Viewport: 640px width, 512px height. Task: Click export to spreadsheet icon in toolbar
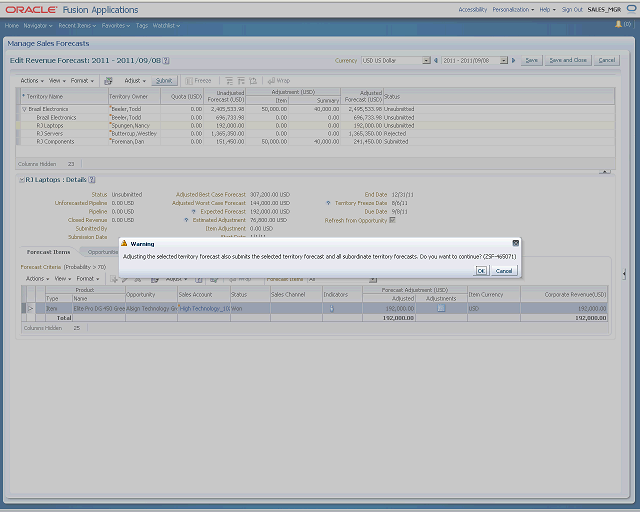(x=108, y=81)
